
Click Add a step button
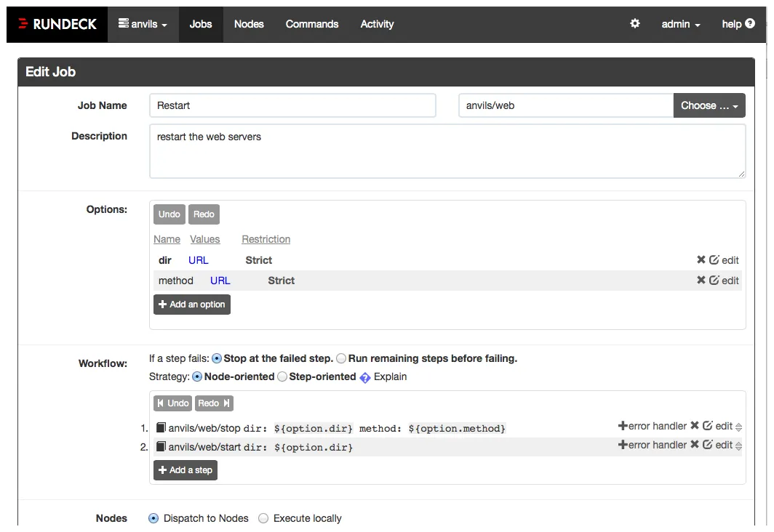tap(185, 470)
